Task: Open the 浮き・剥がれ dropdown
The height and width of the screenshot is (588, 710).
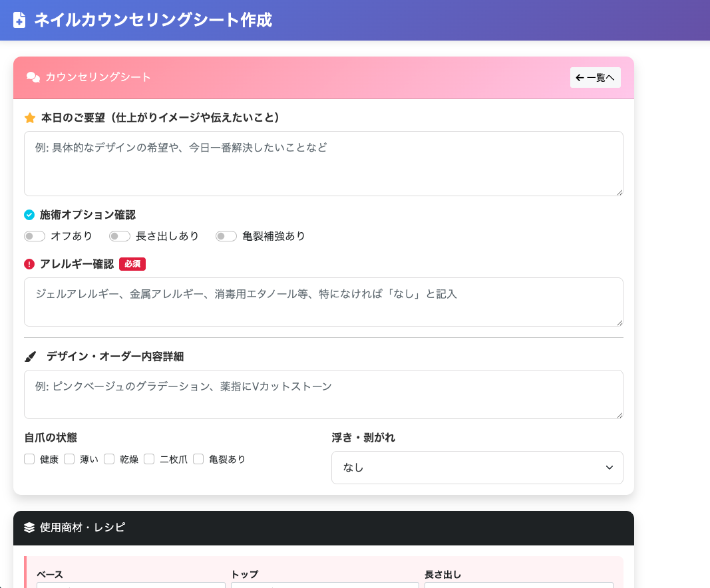Action: click(x=476, y=468)
